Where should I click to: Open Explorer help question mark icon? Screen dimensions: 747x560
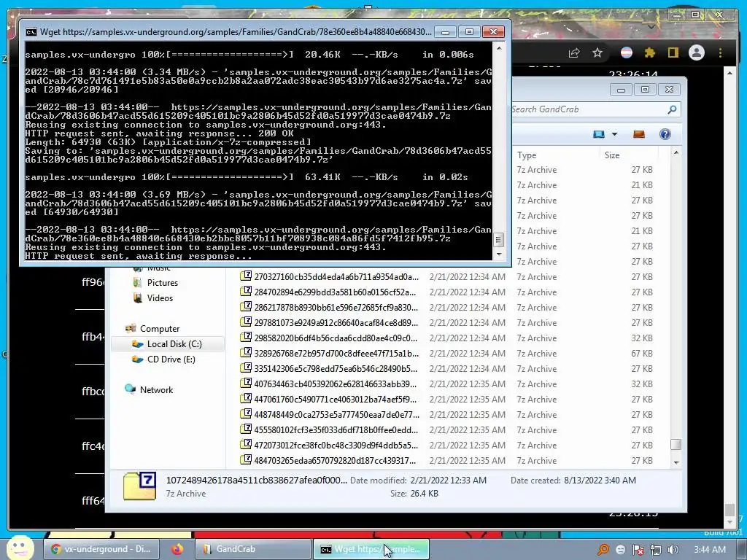pos(665,134)
